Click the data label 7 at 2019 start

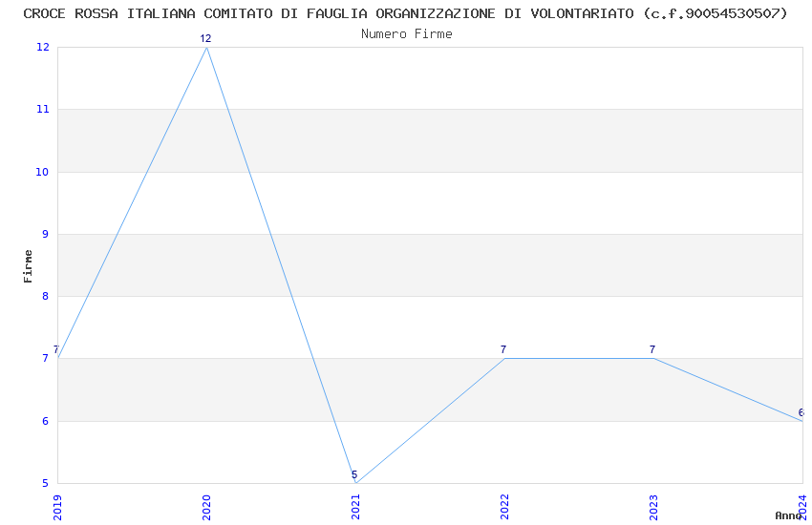(x=56, y=349)
